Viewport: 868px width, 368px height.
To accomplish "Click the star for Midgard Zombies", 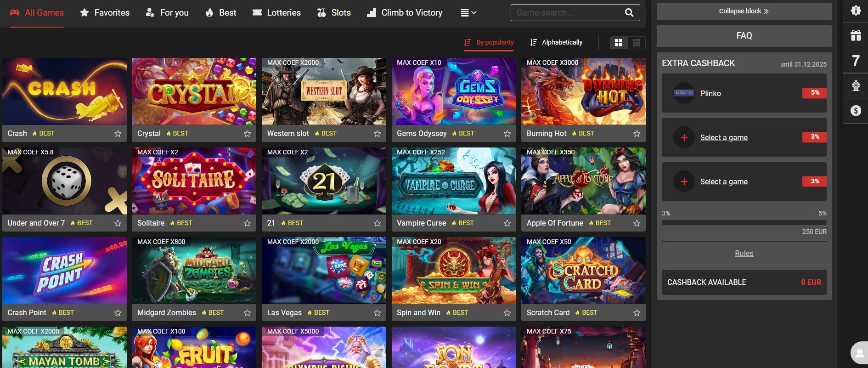I will pos(247,313).
